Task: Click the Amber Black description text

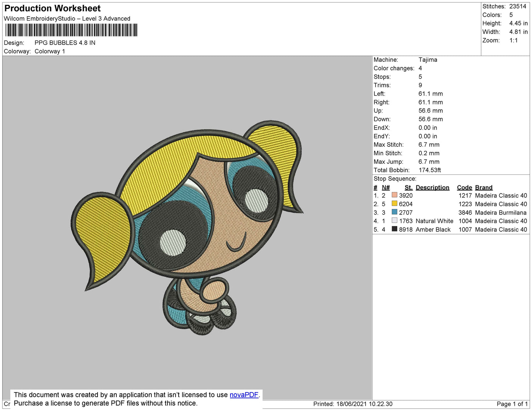Action: pos(433,229)
